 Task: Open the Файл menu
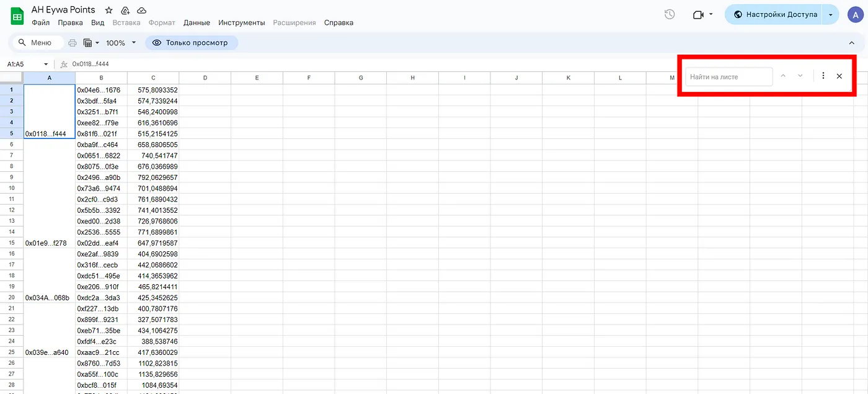40,23
